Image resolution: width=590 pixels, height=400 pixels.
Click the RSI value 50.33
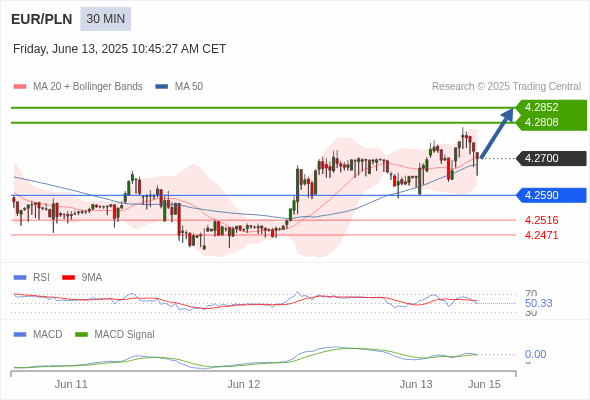[x=538, y=303]
